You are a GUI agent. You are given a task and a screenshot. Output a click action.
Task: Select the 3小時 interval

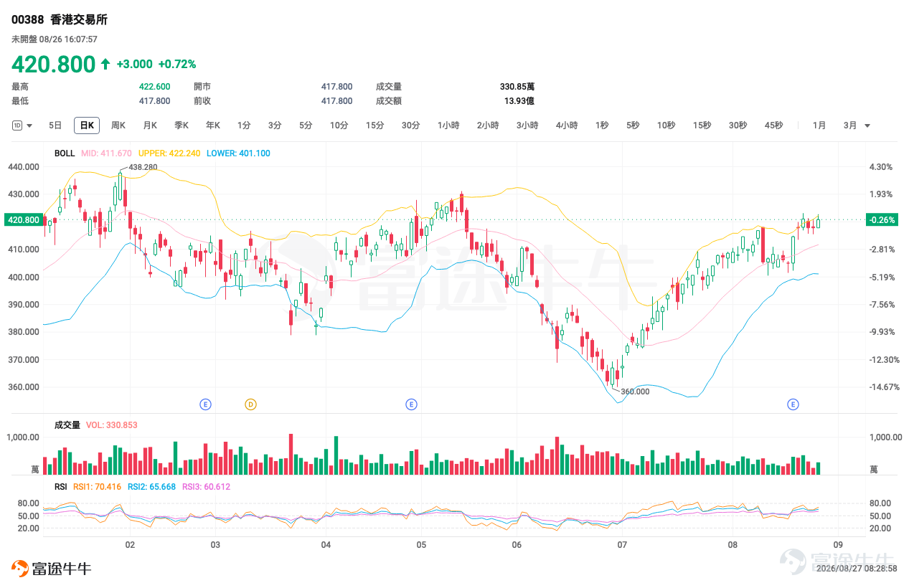point(527,125)
